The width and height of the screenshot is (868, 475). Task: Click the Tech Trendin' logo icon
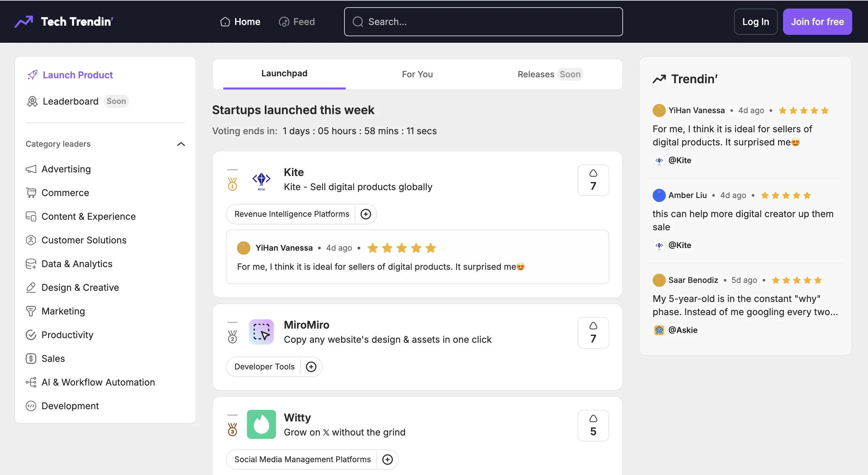[24, 21]
